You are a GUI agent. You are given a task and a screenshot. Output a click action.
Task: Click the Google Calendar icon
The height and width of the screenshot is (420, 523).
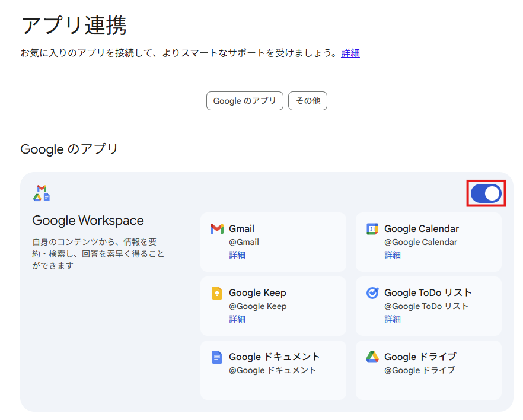(372, 229)
